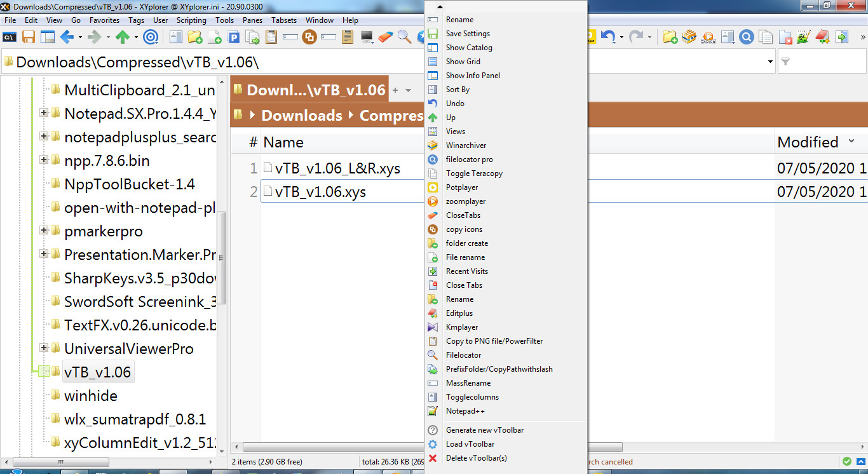Image resolution: width=868 pixels, height=474 pixels.
Task: Click the Save Settings floppy disk toolbar icon
Action: pyautogui.click(x=29, y=37)
